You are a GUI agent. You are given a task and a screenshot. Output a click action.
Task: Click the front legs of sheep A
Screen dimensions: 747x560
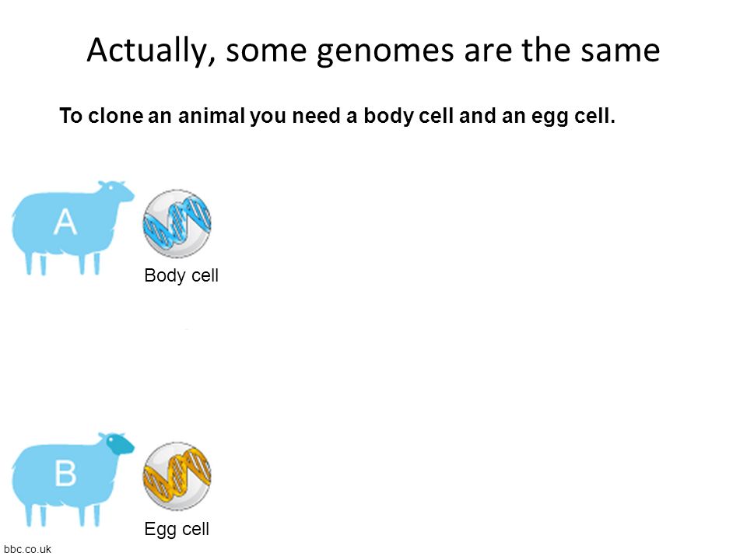click(x=89, y=264)
